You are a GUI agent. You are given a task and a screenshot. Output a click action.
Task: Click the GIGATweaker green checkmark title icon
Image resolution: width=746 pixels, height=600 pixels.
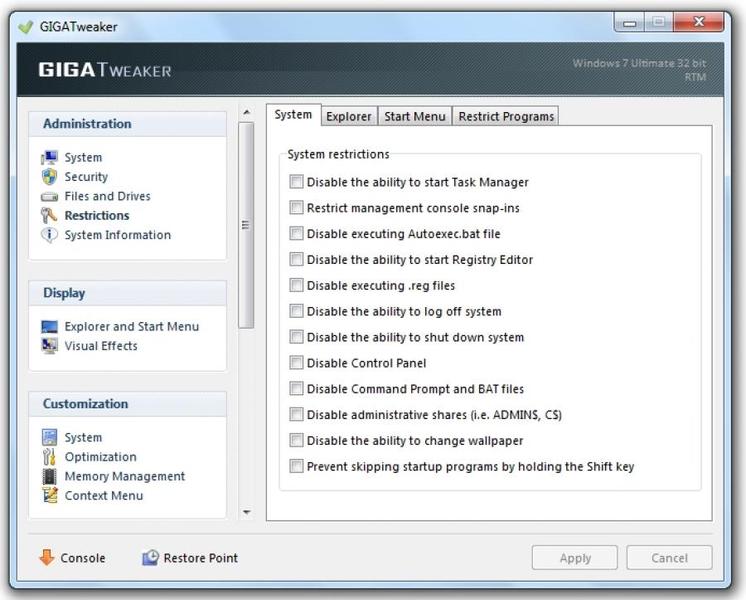pos(25,27)
